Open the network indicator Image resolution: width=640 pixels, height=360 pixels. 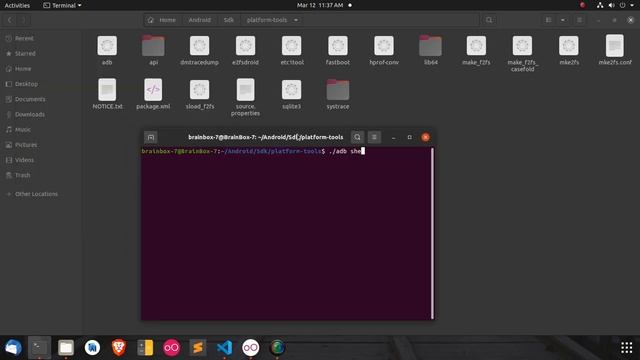click(x=600, y=5)
